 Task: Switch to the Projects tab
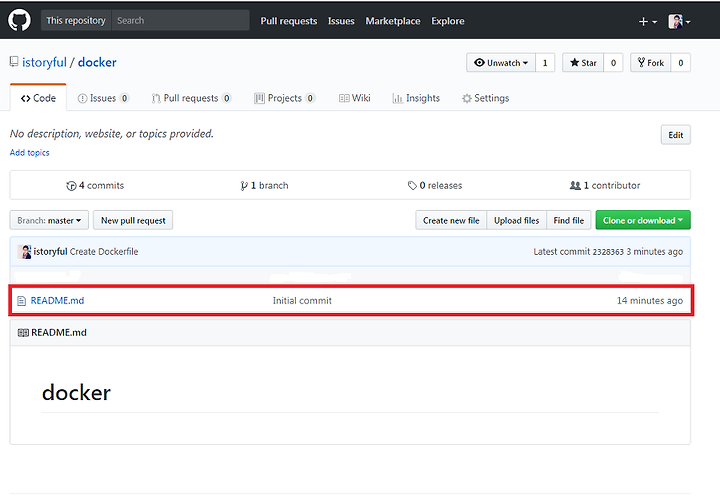pyautogui.click(x=284, y=98)
